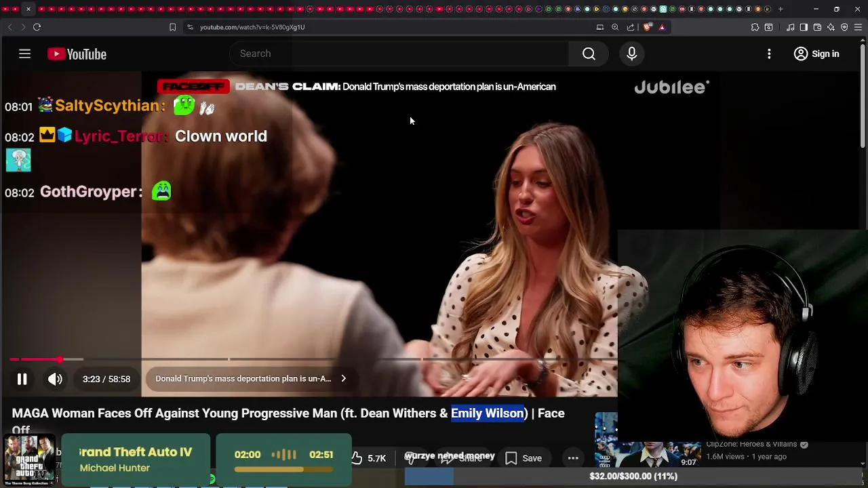Image resolution: width=868 pixels, height=488 pixels.
Task: Toggle the browser sidebar panel
Action: [804, 27]
